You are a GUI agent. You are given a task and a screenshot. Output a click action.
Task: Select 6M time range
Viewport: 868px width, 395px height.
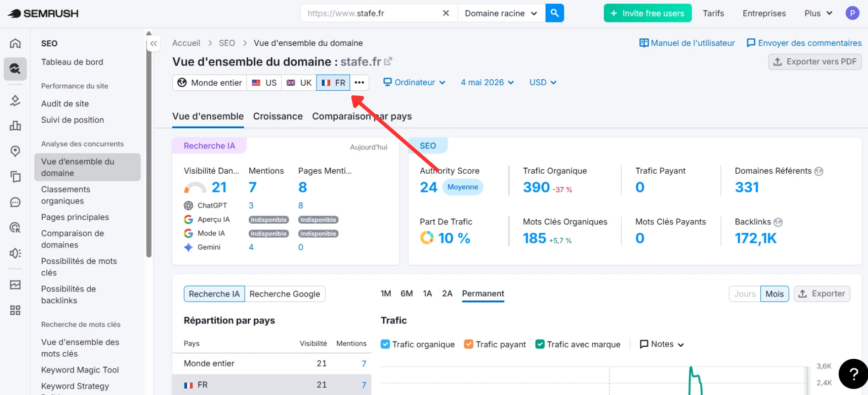pos(407,294)
